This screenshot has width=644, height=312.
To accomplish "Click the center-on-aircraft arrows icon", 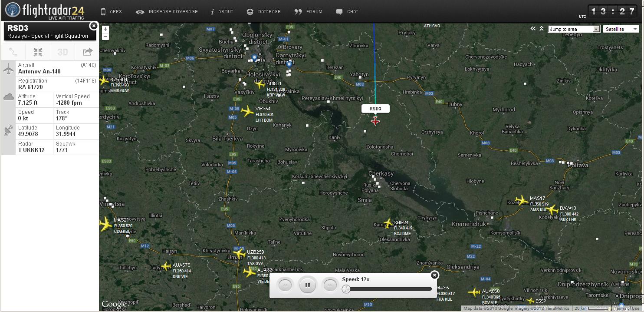I will click(x=38, y=52).
